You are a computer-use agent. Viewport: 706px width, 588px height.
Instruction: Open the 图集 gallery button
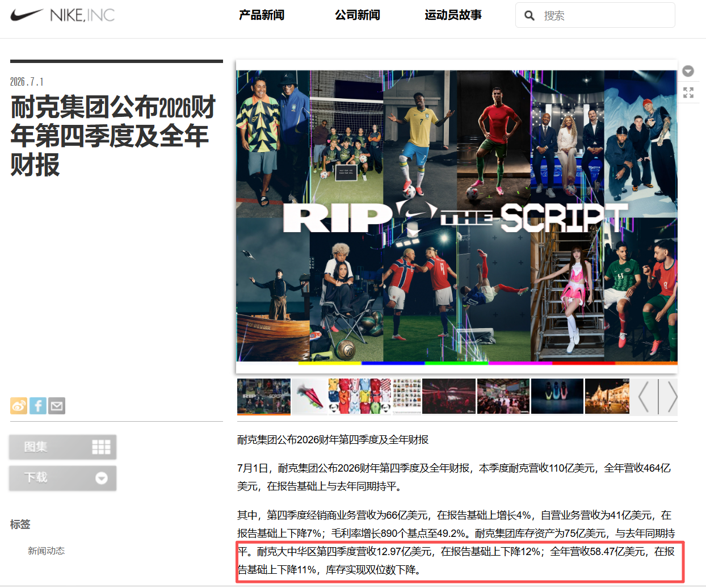[x=62, y=447]
